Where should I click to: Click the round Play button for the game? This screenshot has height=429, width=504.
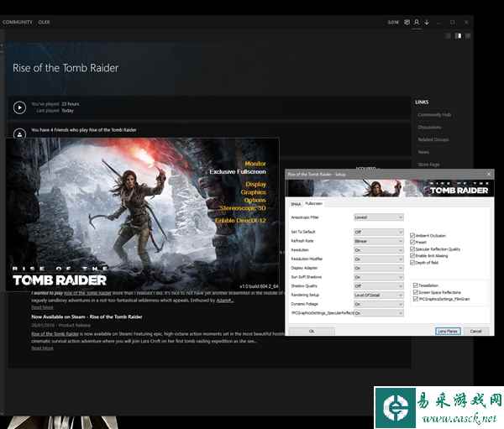click(19, 107)
